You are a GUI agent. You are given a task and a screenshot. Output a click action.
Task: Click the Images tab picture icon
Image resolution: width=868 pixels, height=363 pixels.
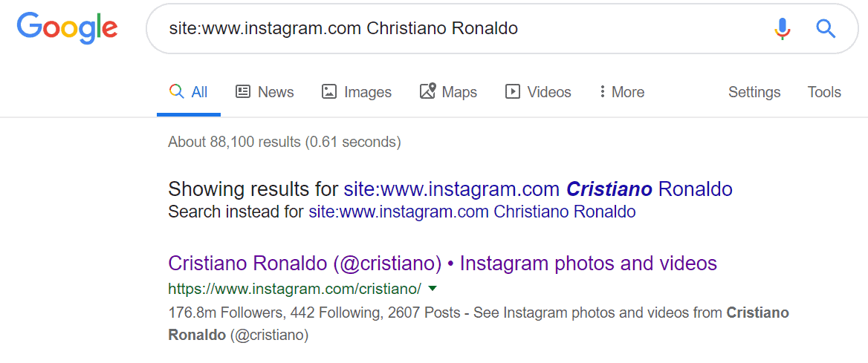(x=329, y=91)
